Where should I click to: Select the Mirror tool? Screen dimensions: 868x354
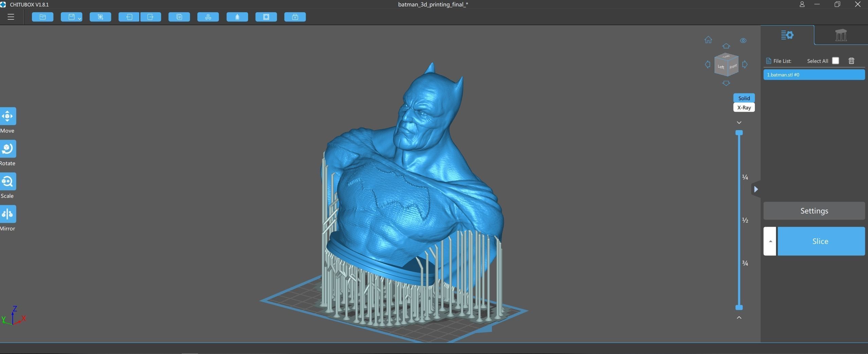7,214
